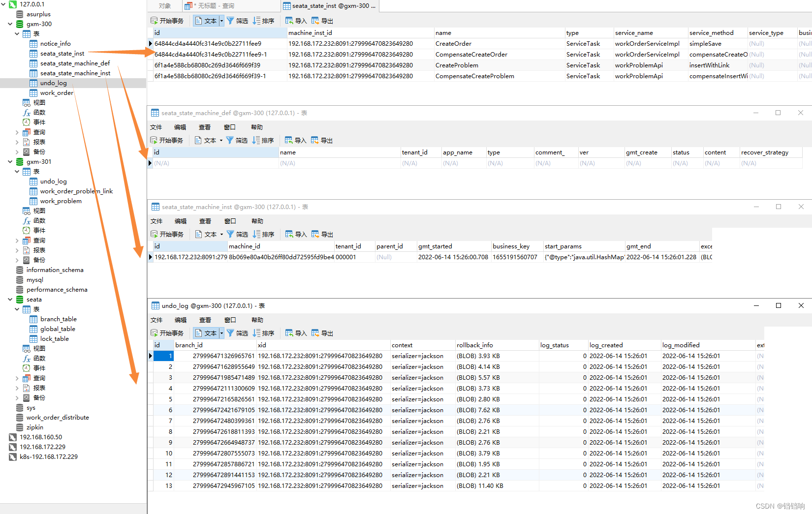Screen dimensions: 812x514
Task: Click the CreateOrder name cell
Action: 500,44
